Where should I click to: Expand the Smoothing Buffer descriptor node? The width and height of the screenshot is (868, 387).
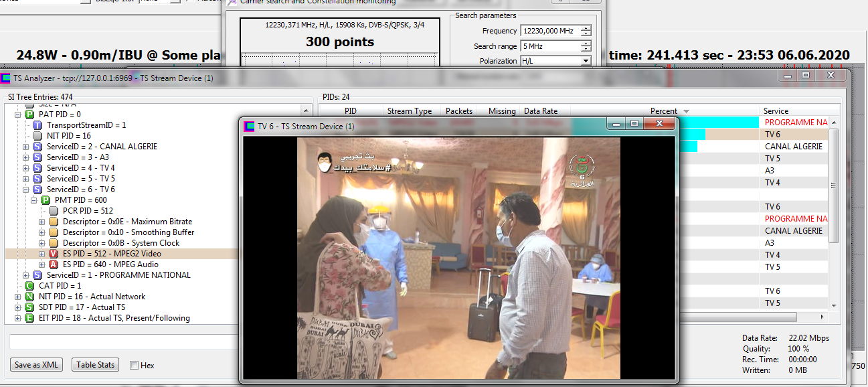[42, 232]
